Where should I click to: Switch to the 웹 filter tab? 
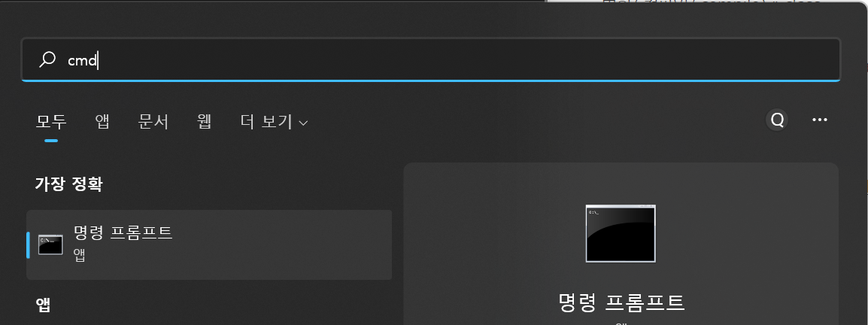[x=205, y=122]
